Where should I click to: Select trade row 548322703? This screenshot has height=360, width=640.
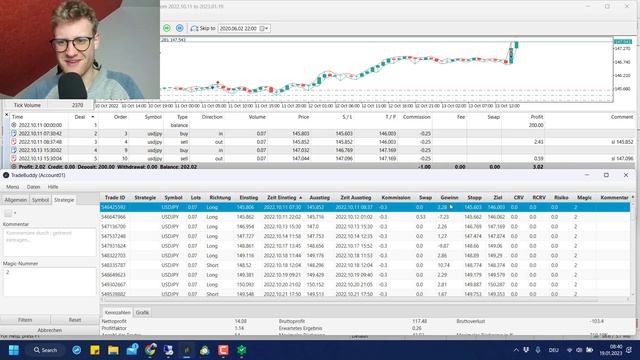point(365,256)
